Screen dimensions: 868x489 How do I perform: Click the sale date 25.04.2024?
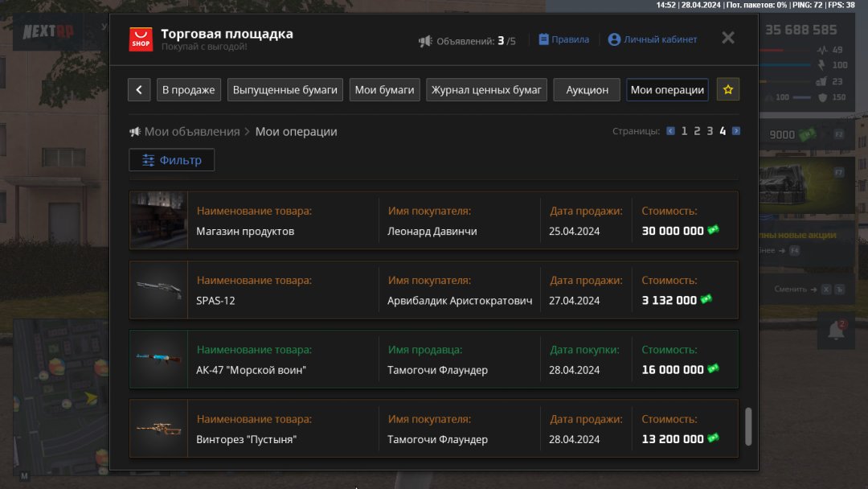pyautogui.click(x=575, y=232)
